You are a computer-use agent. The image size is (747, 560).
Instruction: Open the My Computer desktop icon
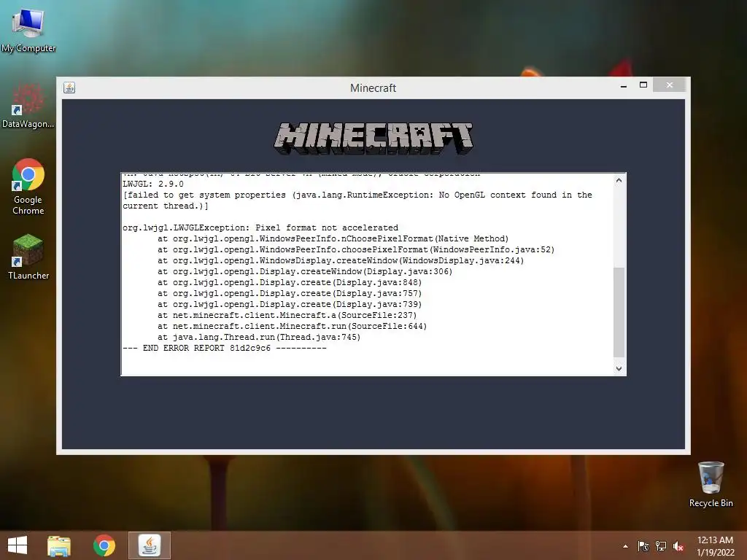pyautogui.click(x=28, y=30)
